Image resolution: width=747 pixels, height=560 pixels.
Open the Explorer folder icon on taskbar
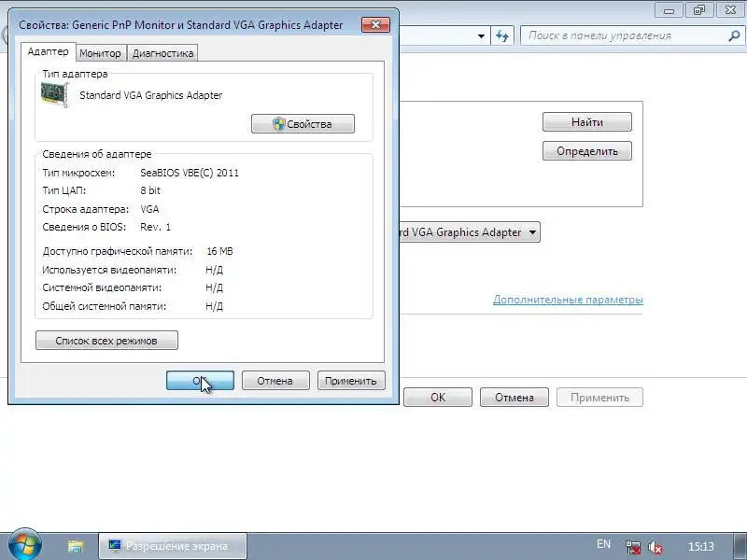tap(76, 546)
